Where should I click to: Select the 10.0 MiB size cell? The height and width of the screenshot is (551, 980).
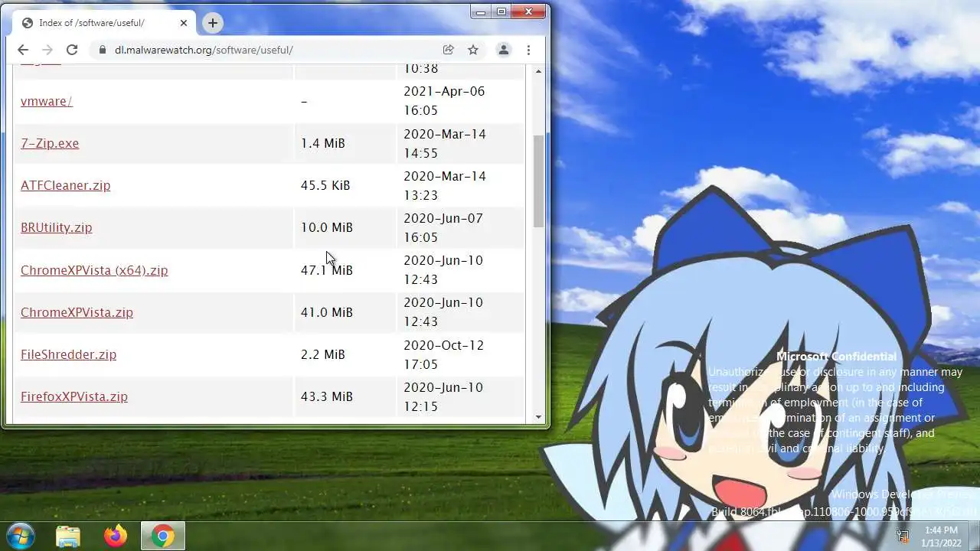(x=345, y=227)
